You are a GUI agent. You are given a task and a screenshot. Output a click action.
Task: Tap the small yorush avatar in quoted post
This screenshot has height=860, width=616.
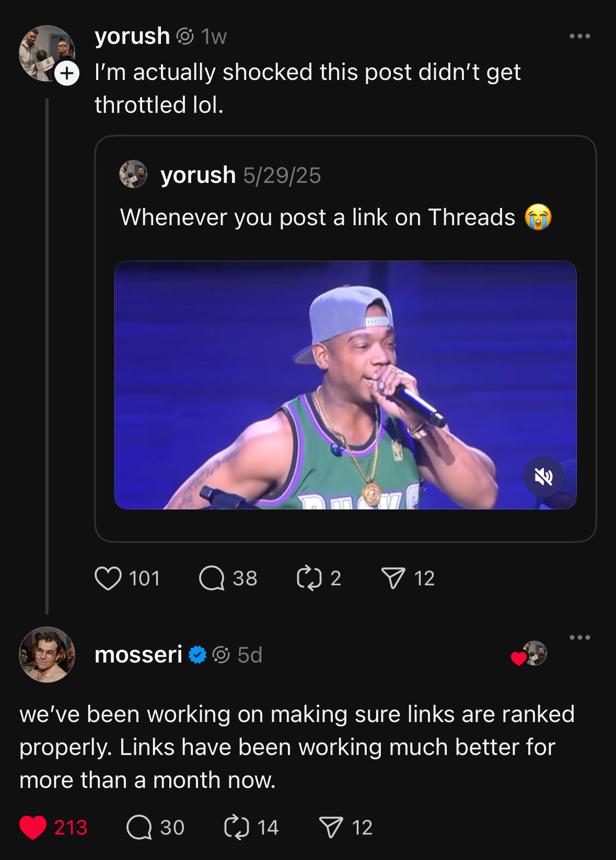point(133,174)
